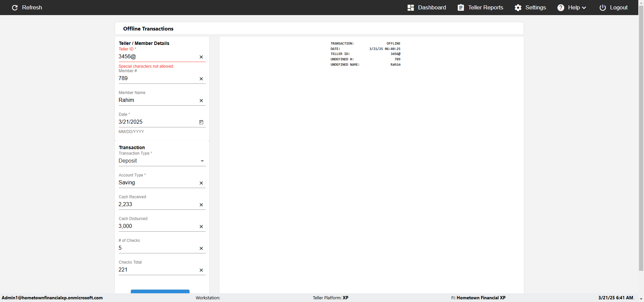Click the 'Teller / Member Details' heading
This screenshot has width=644, height=302.
[144, 43]
